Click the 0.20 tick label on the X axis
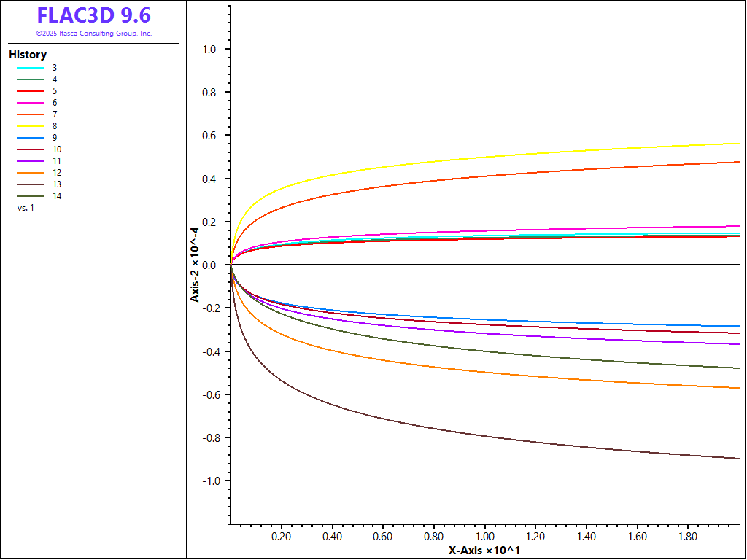This screenshot has width=747, height=560. pyautogui.click(x=281, y=536)
